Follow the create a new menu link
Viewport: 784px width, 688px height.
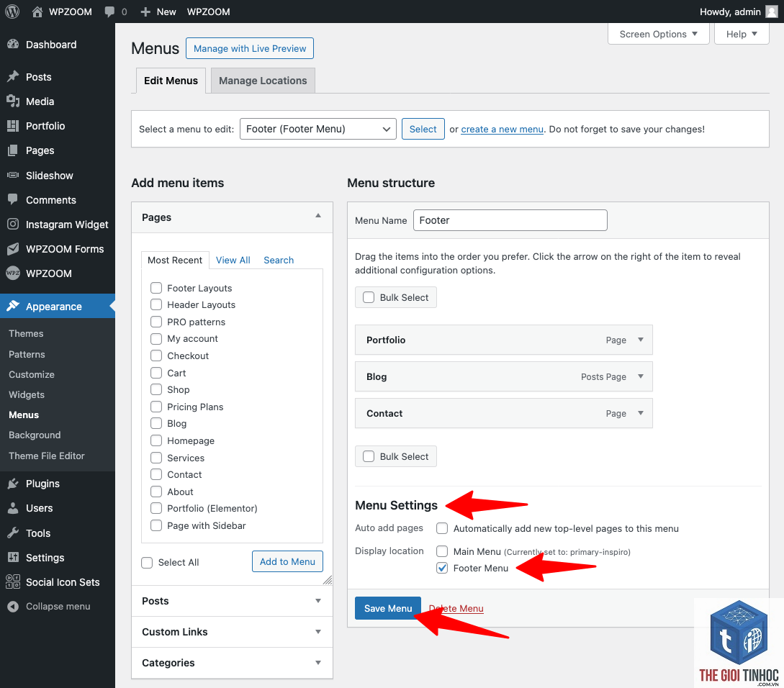tap(502, 129)
